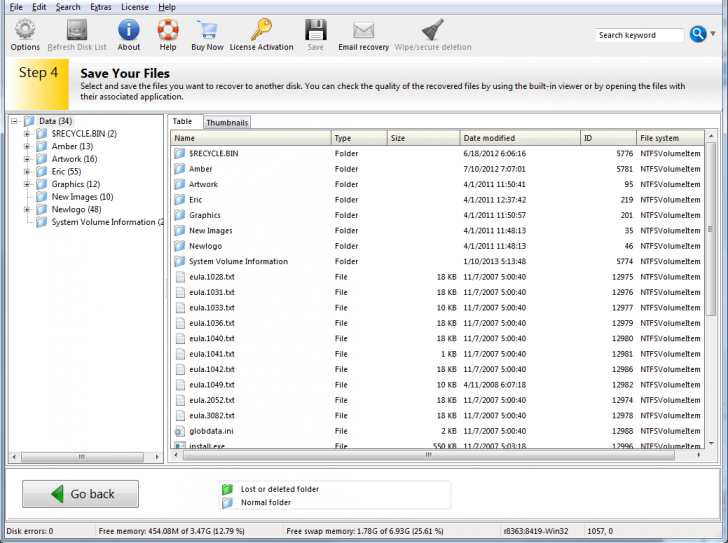
Task: Click the table scroll down arrow
Action: point(711,444)
